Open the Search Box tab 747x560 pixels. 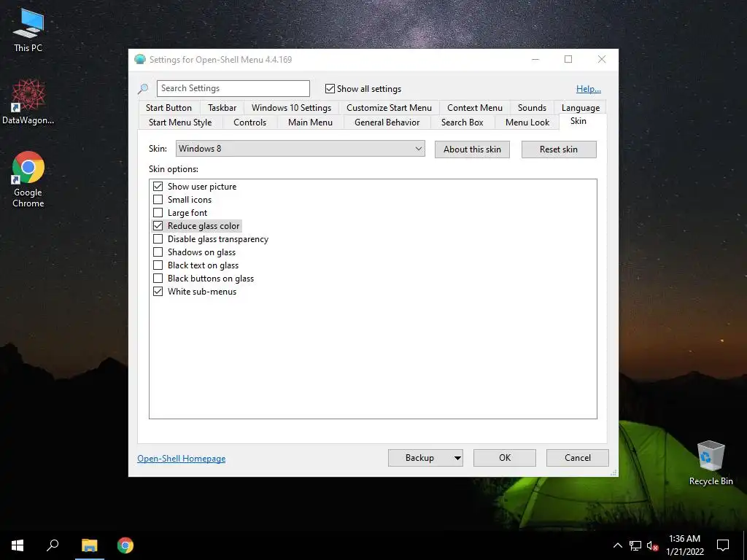coord(462,122)
